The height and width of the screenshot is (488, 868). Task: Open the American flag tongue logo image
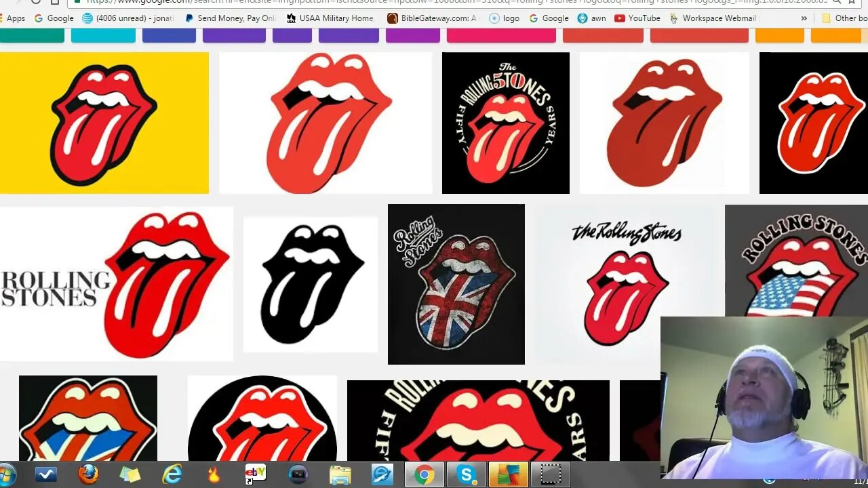pyautogui.click(x=796, y=261)
